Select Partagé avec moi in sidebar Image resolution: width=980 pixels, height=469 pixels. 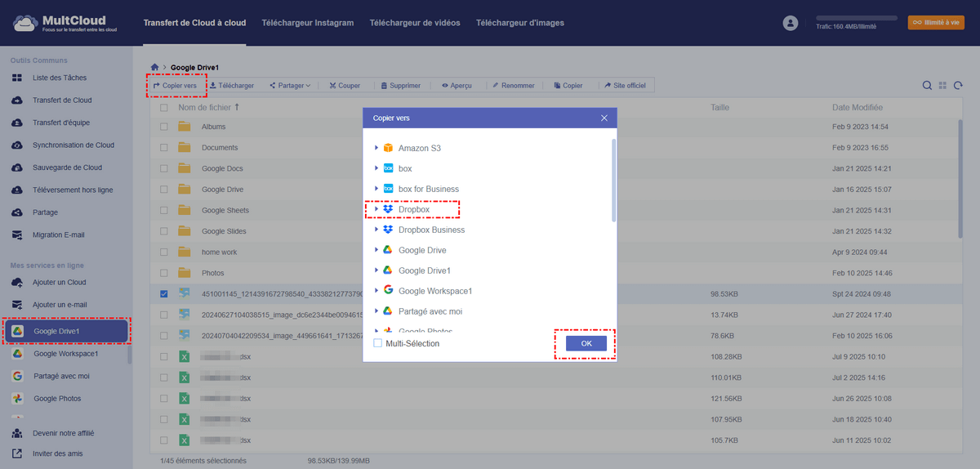[x=62, y=376]
